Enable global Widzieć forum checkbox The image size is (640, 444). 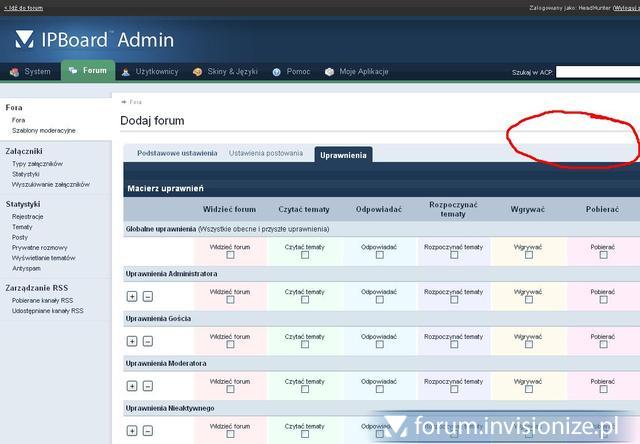click(230, 254)
